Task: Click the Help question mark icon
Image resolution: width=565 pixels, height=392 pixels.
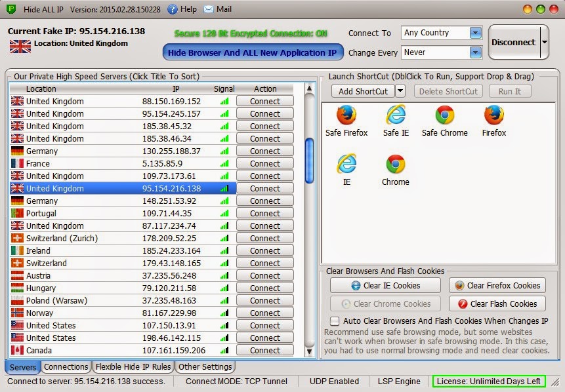Action: pos(173,9)
